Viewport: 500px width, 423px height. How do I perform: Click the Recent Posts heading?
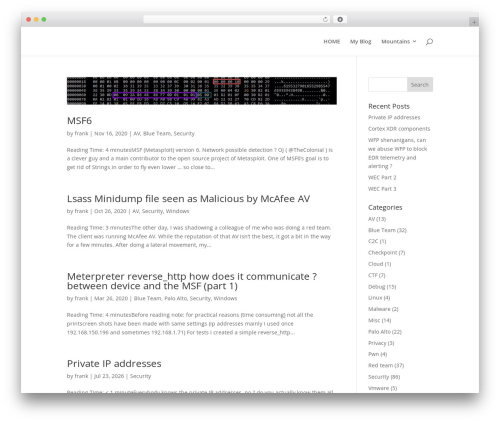point(389,106)
